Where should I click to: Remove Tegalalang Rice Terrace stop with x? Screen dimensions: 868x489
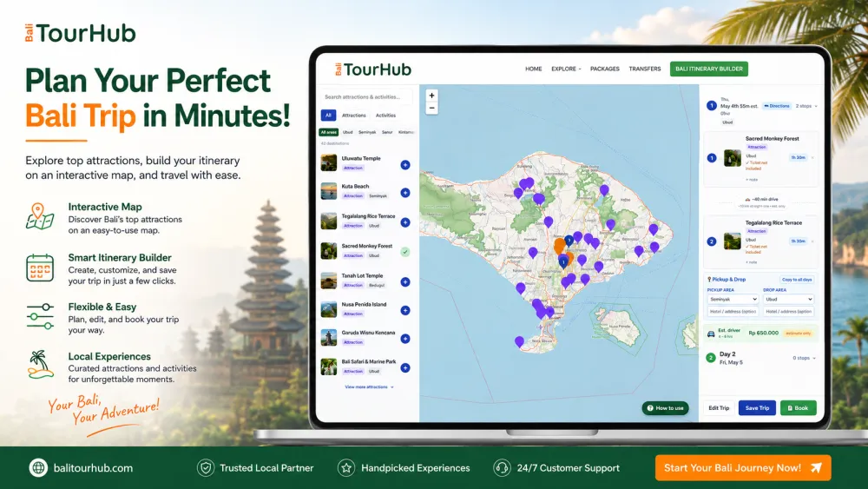pyautogui.click(x=812, y=241)
